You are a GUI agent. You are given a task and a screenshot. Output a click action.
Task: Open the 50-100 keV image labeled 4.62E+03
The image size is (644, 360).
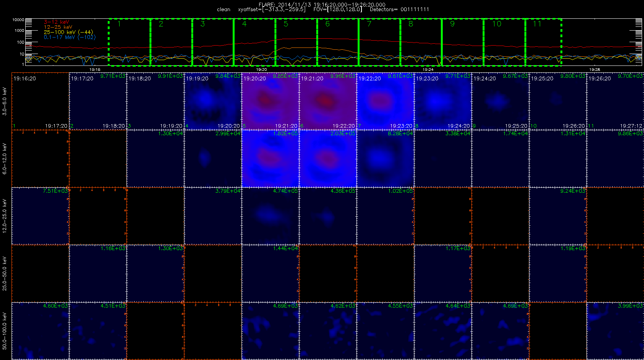click(x=328, y=331)
